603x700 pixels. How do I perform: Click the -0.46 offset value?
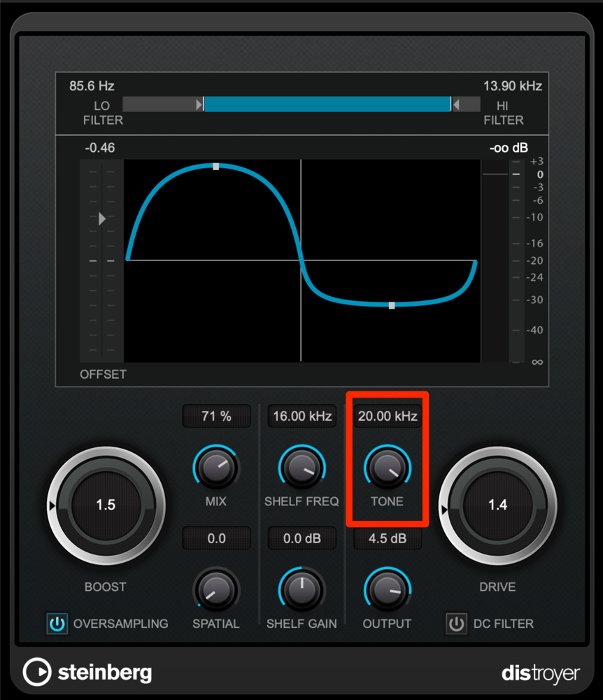click(100, 148)
